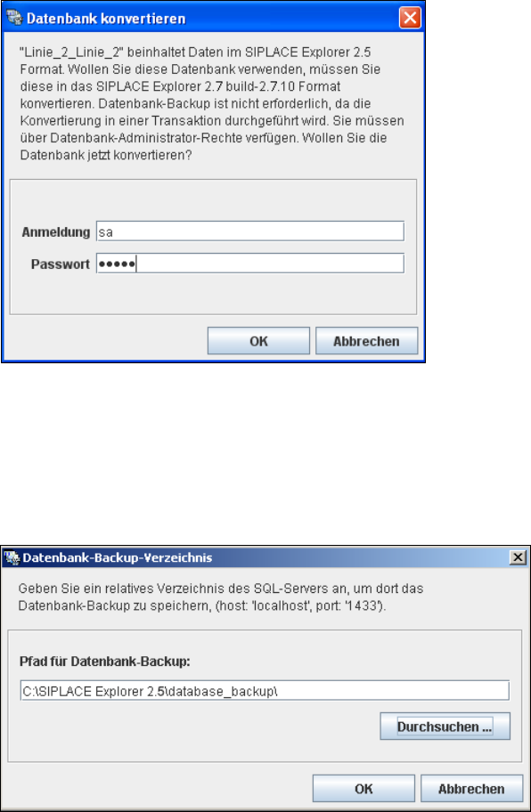Click the Datenbank konvertieren title icon
This screenshot has height=812, width=531.
coord(14,20)
